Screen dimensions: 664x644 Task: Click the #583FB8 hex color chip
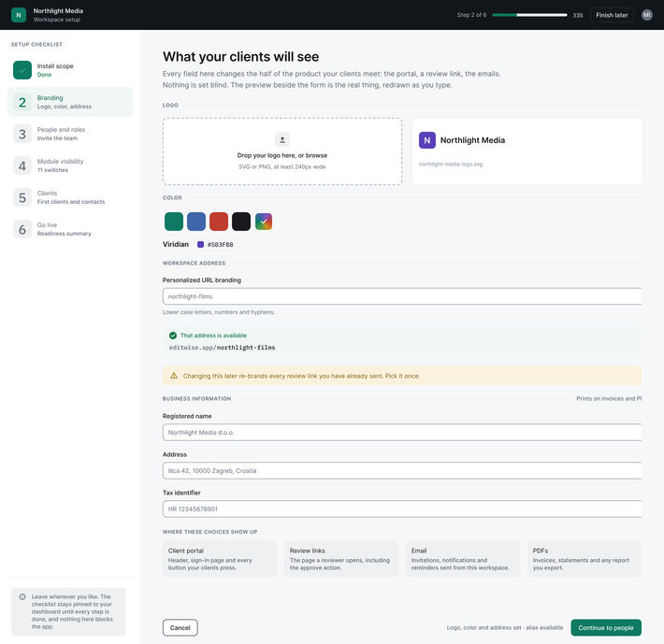[216, 245]
